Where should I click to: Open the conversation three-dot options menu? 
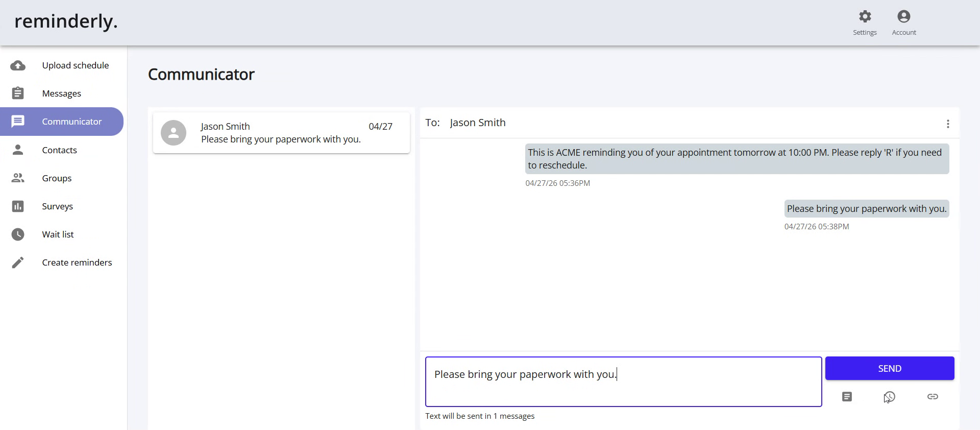[948, 124]
